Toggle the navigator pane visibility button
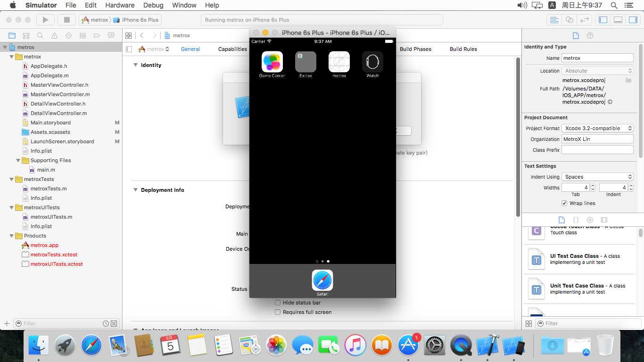This screenshot has height=362, width=644. pos(603,20)
